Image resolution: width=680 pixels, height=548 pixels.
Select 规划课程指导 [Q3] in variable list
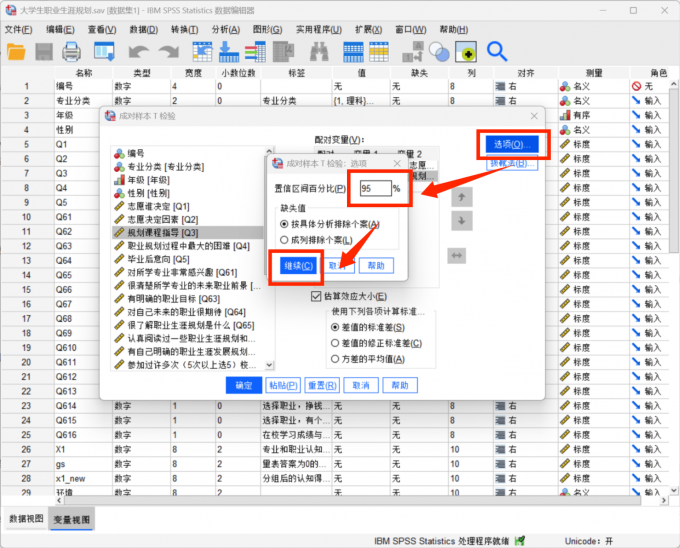pos(188,233)
